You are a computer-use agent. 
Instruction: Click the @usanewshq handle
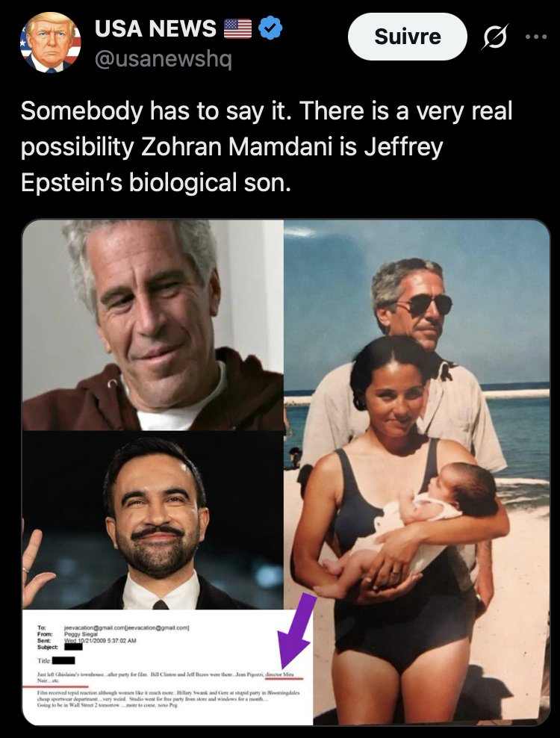(x=163, y=60)
